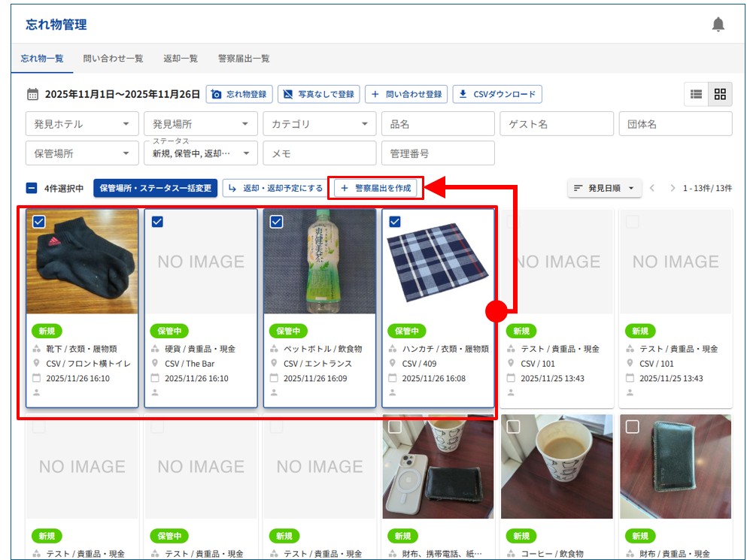Image resolution: width=747 pixels, height=560 pixels.
Task: Click the CSVダウンロード button
Action: (x=497, y=94)
